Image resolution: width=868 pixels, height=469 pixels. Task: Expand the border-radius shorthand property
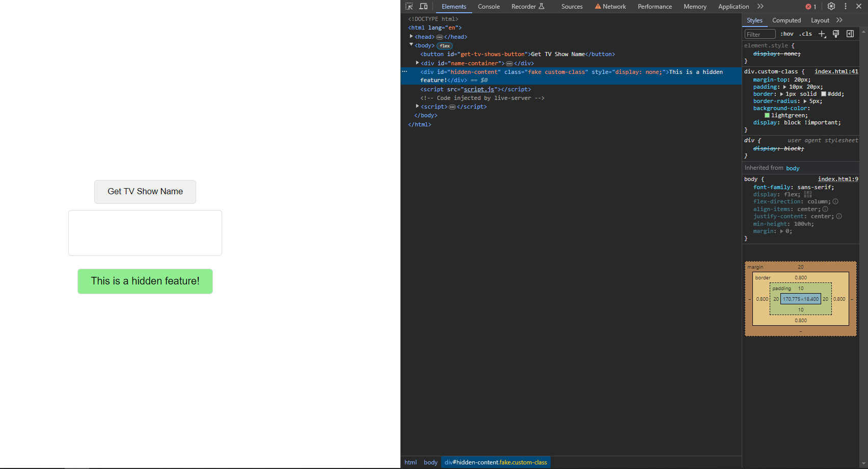[805, 101]
